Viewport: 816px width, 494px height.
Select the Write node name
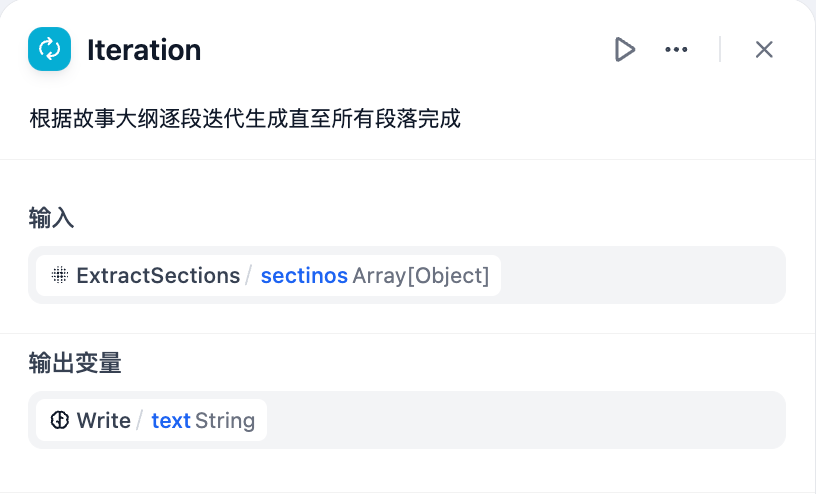(x=103, y=421)
